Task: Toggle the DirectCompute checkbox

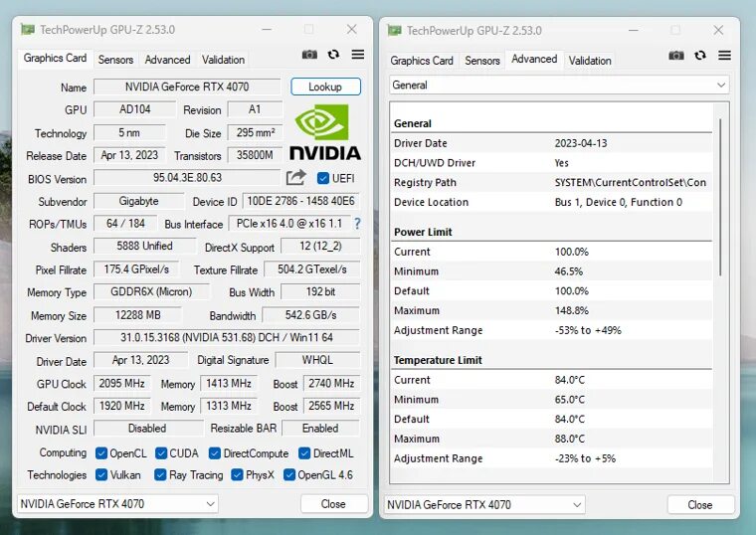Action: pyautogui.click(x=215, y=453)
